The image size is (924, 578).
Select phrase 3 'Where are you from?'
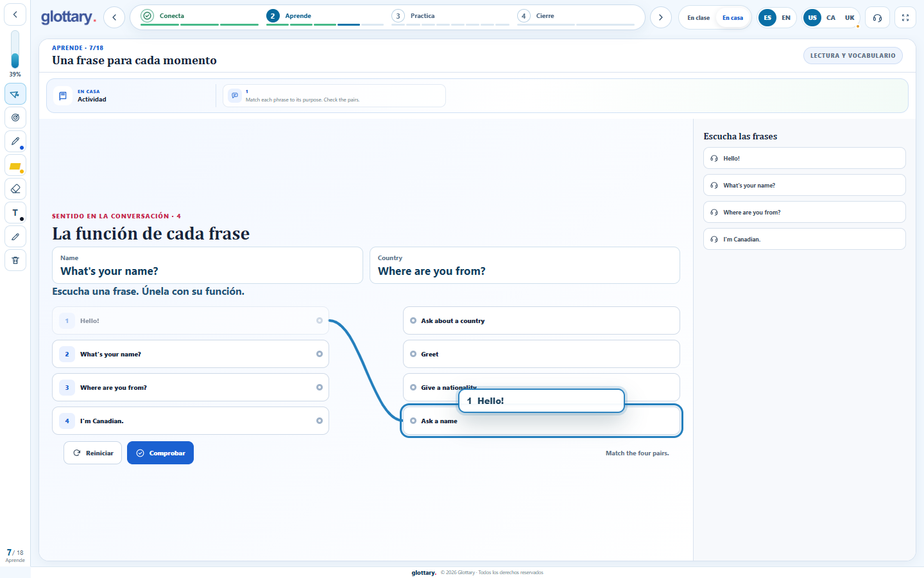click(191, 387)
